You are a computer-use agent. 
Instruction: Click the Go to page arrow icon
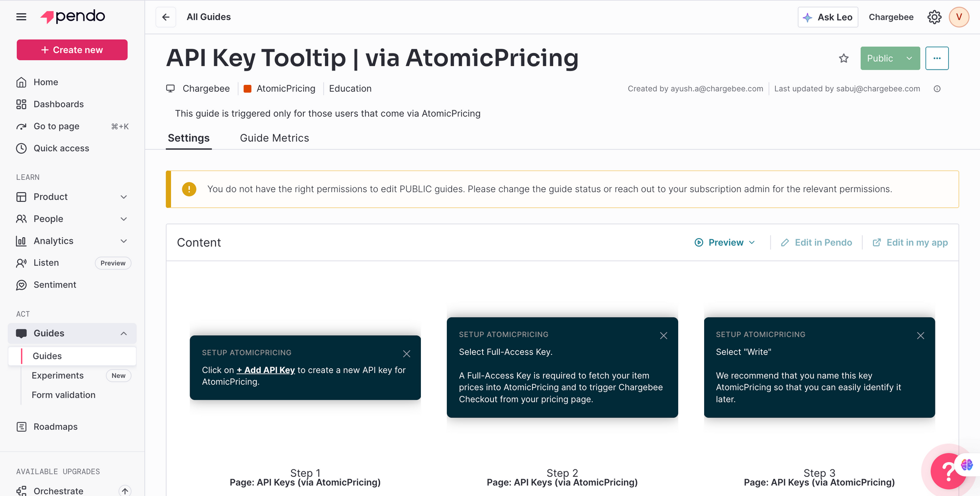pos(21,126)
